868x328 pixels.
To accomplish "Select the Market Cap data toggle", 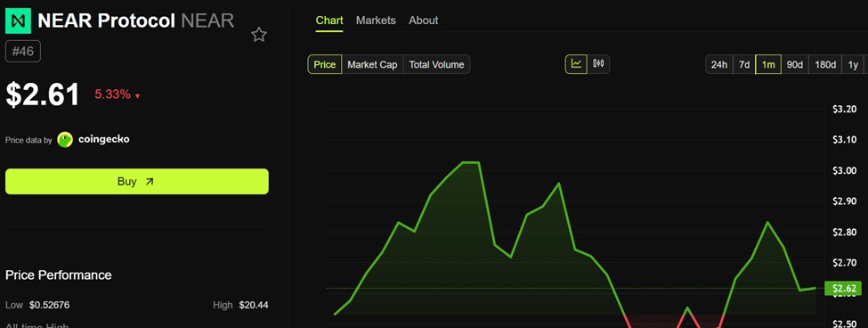I will (372, 64).
